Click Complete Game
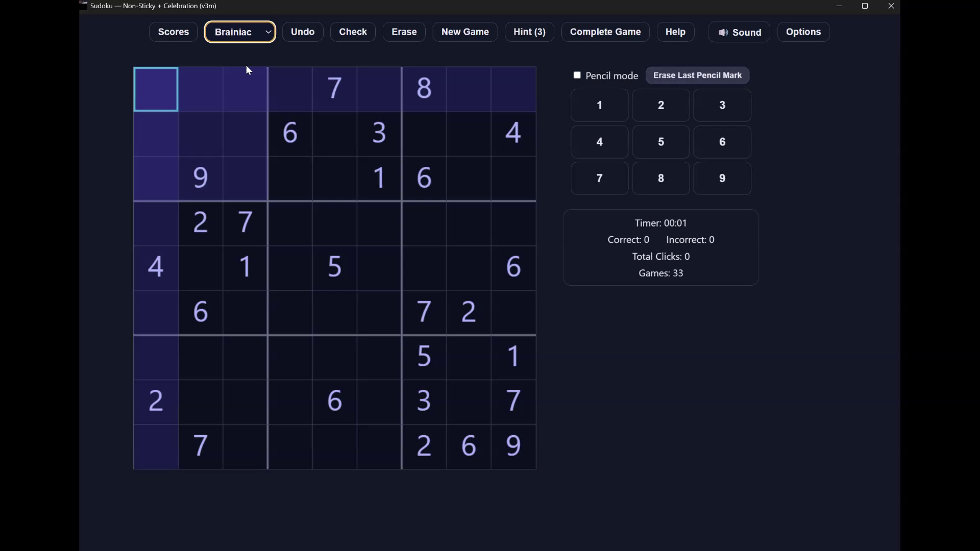This screenshot has width=980, height=551. coord(605,32)
